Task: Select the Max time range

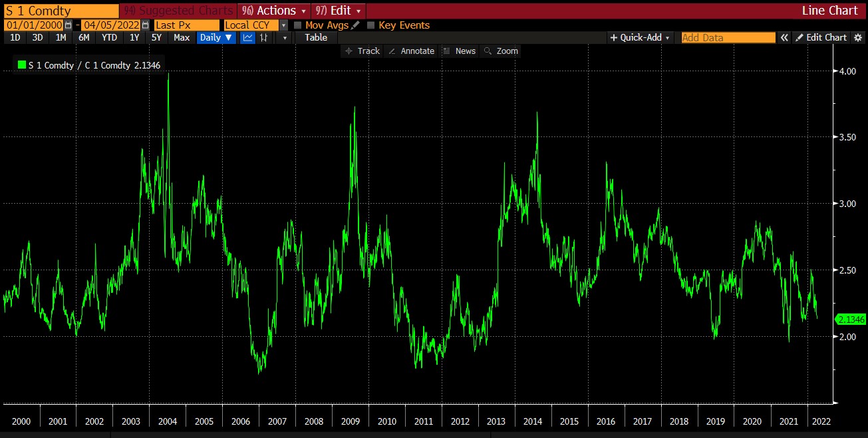Action: click(x=182, y=38)
